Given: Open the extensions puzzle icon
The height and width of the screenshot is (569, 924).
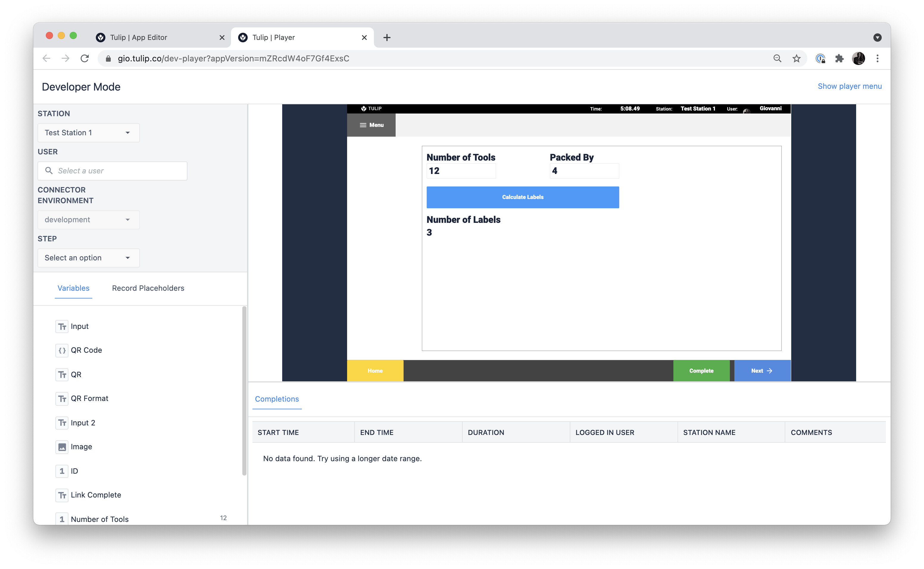Looking at the screenshot, I should tap(839, 58).
